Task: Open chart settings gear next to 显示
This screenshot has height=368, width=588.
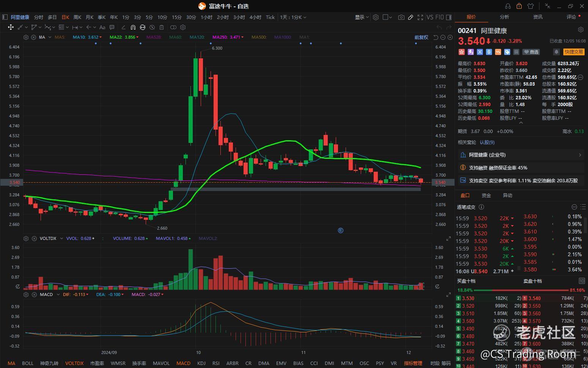Action: [376, 17]
